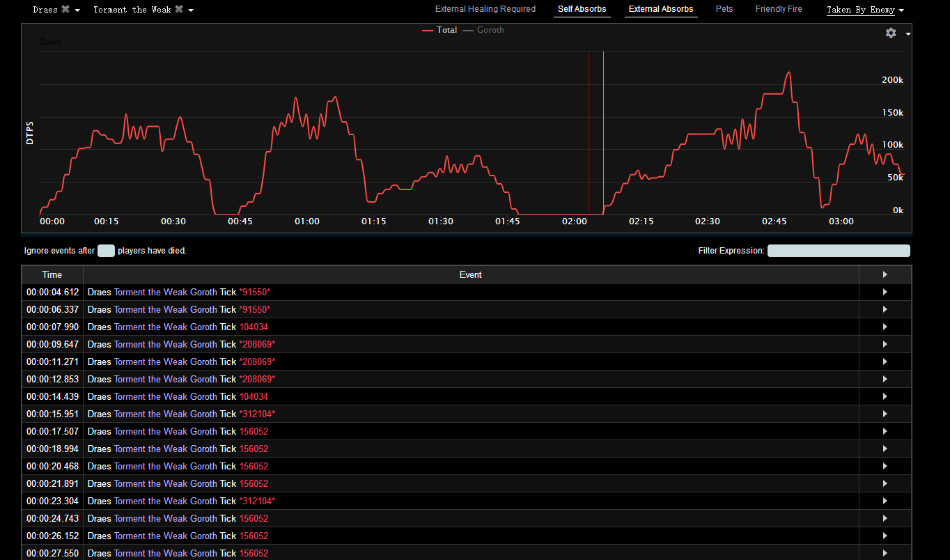Expand details for the 00:00:26.152 event
This screenshot has width=950, height=560.
click(885, 536)
